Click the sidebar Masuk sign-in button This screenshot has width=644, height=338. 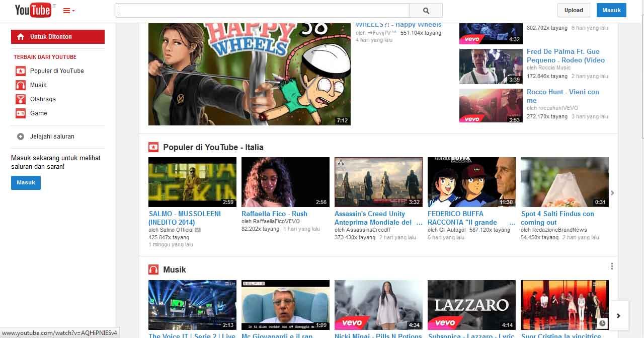tap(26, 182)
